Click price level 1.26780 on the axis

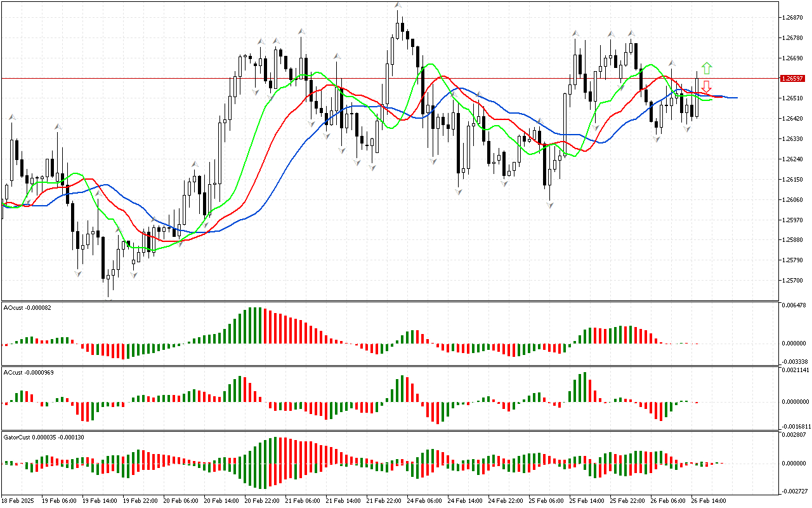794,38
